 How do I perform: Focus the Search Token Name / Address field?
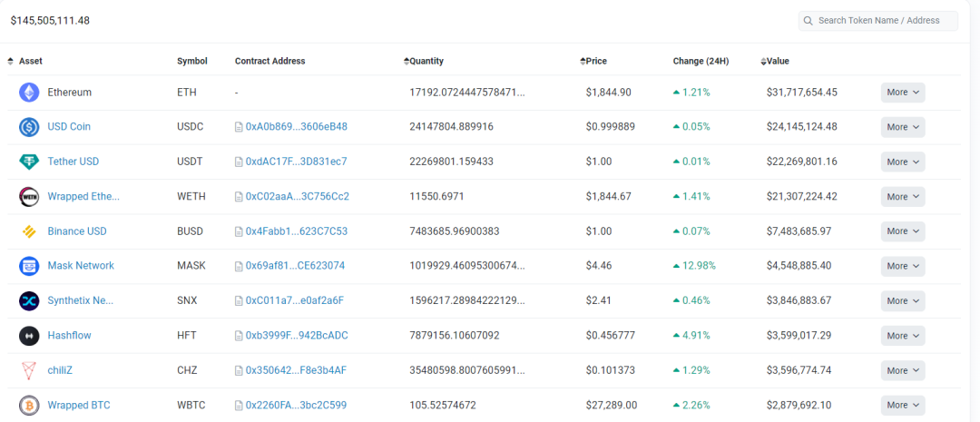tap(878, 21)
